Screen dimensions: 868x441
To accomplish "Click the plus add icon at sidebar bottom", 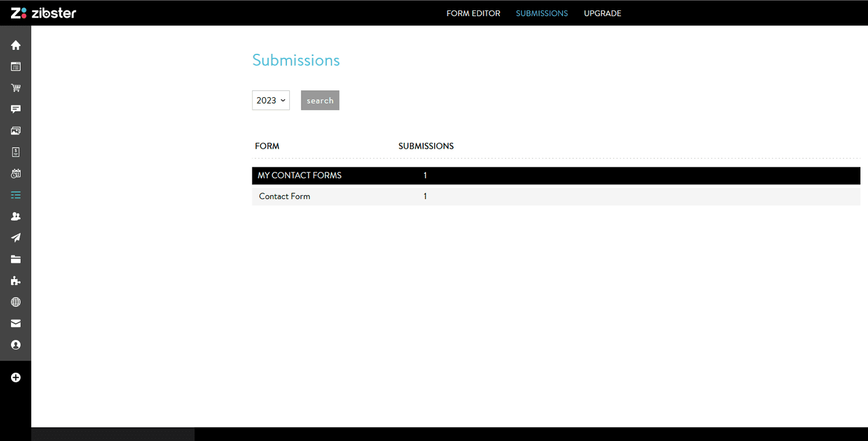I will click(x=16, y=377).
